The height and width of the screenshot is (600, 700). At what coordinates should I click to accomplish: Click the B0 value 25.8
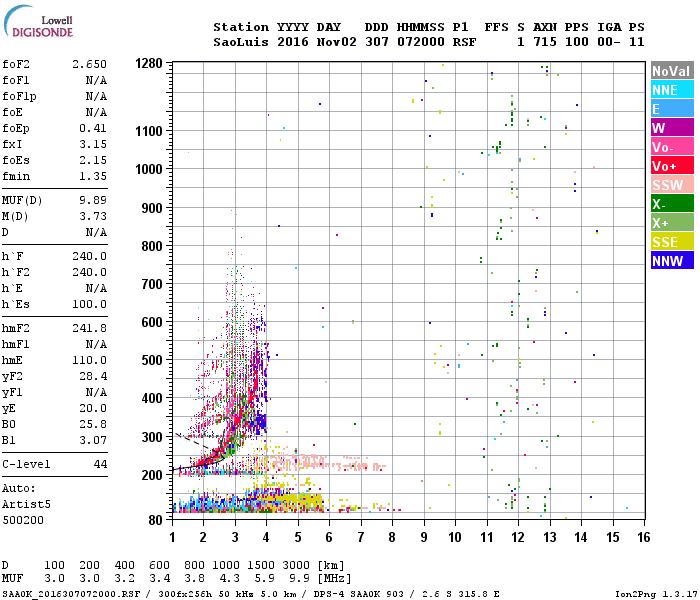(93, 425)
